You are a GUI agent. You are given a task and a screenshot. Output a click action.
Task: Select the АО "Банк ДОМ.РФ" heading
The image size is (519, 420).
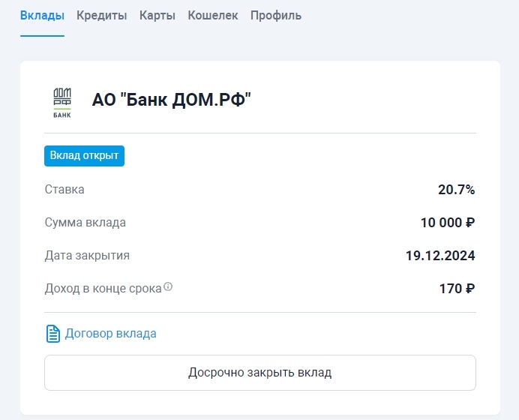172,100
